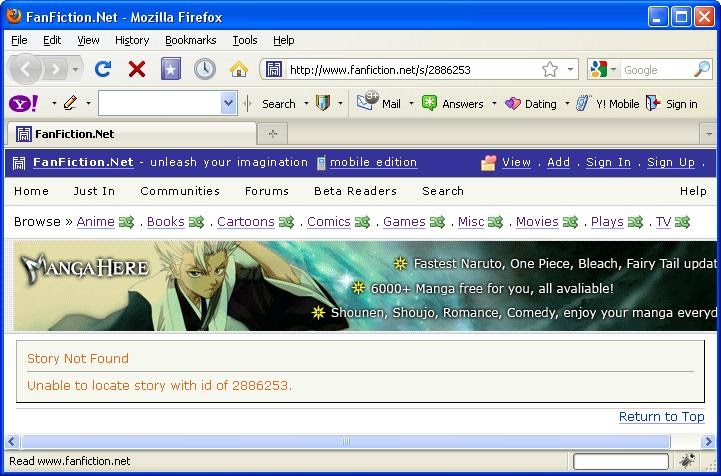721x476 pixels.
Task: Go back with the Back arrow button
Action: (x=26, y=69)
